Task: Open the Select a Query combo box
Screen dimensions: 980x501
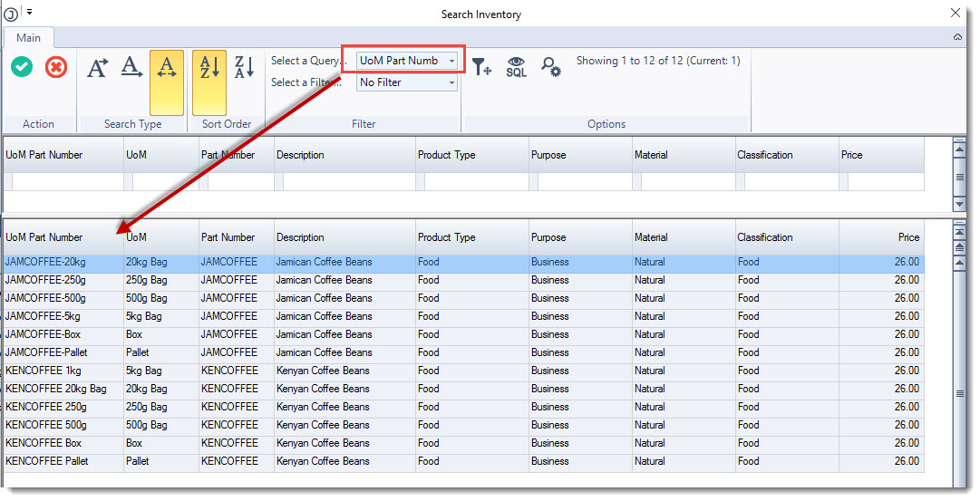Action: [x=407, y=61]
